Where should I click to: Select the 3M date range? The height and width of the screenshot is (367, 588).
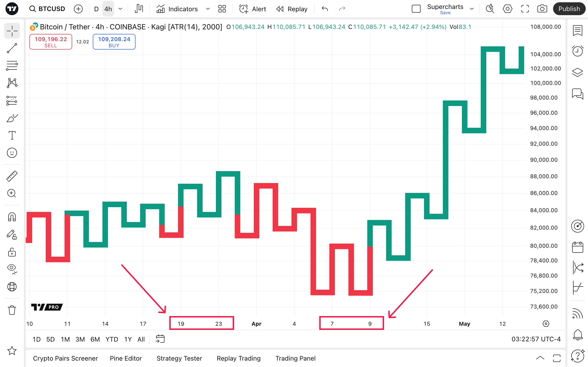tap(80, 339)
